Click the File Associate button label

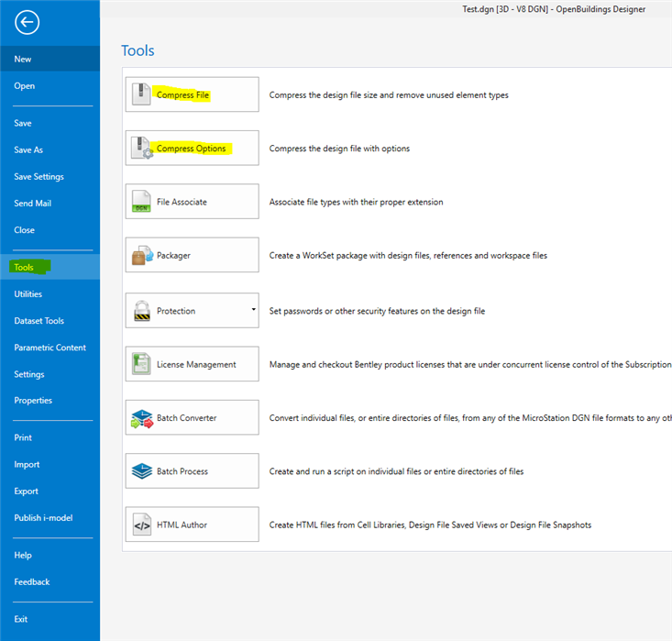pyautogui.click(x=182, y=202)
